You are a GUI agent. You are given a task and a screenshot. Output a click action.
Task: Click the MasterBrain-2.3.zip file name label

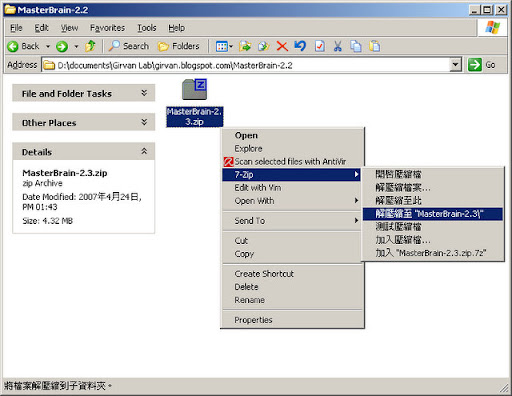point(195,117)
